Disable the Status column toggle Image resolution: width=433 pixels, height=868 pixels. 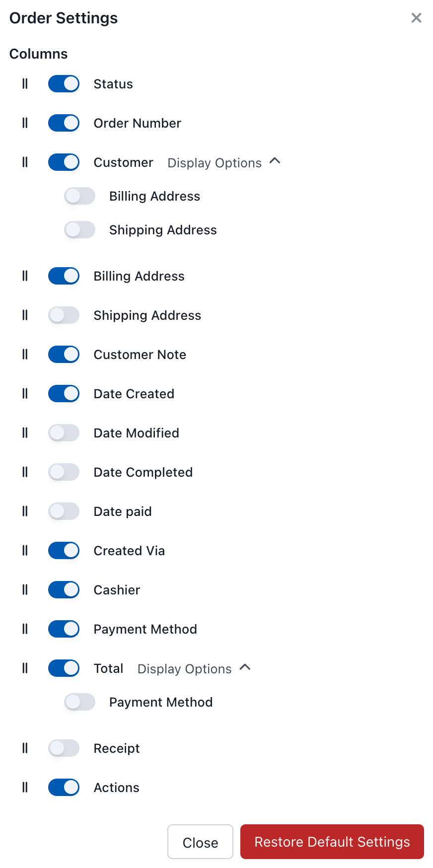pyautogui.click(x=64, y=84)
